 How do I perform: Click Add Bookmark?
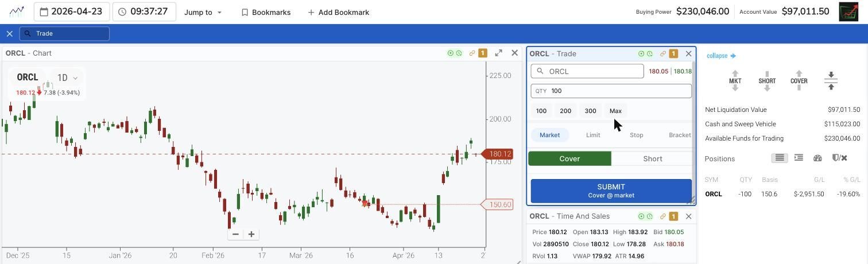click(x=339, y=12)
